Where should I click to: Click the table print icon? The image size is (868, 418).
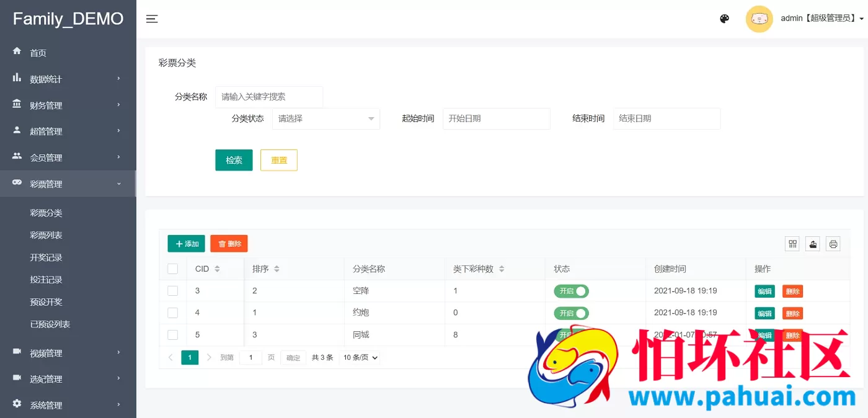click(x=834, y=244)
